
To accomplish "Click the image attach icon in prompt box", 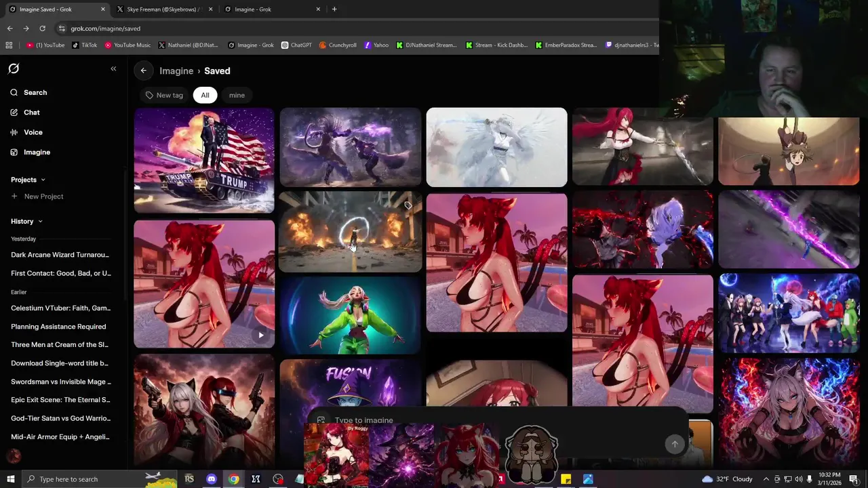I will point(321,420).
